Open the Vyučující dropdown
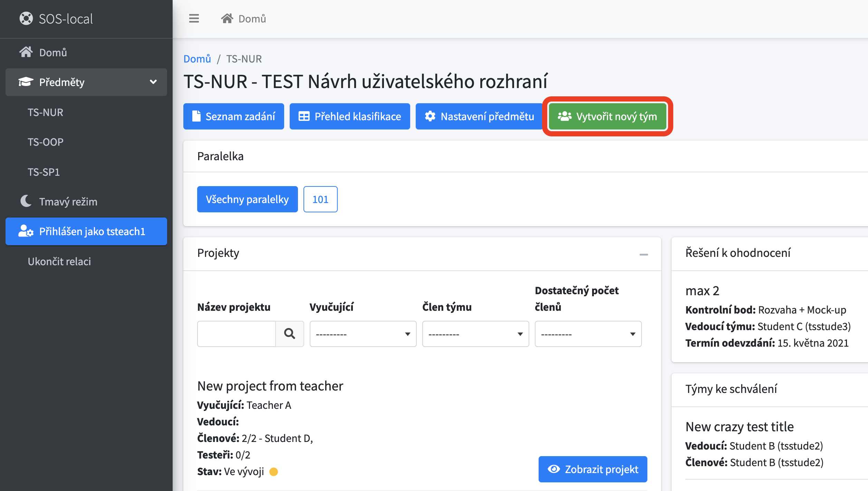 [x=363, y=334]
